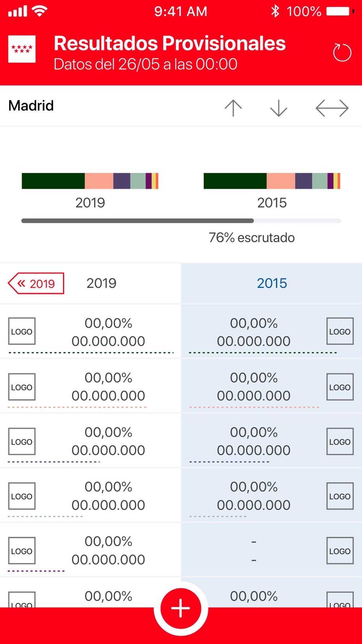Tap first party LOGO in the 2019 column
Screen dimensions: 362x644
tap(22, 331)
